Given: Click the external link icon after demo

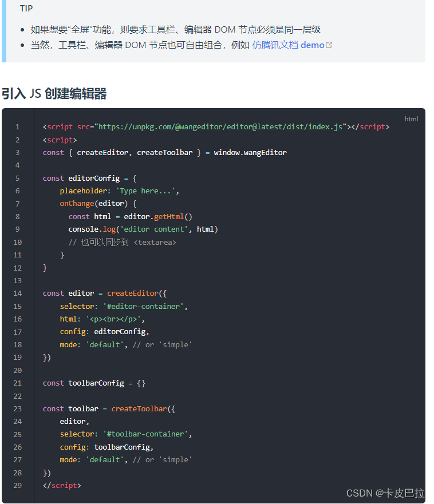Looking at the screenshot, I should click(x=329, y=45).
